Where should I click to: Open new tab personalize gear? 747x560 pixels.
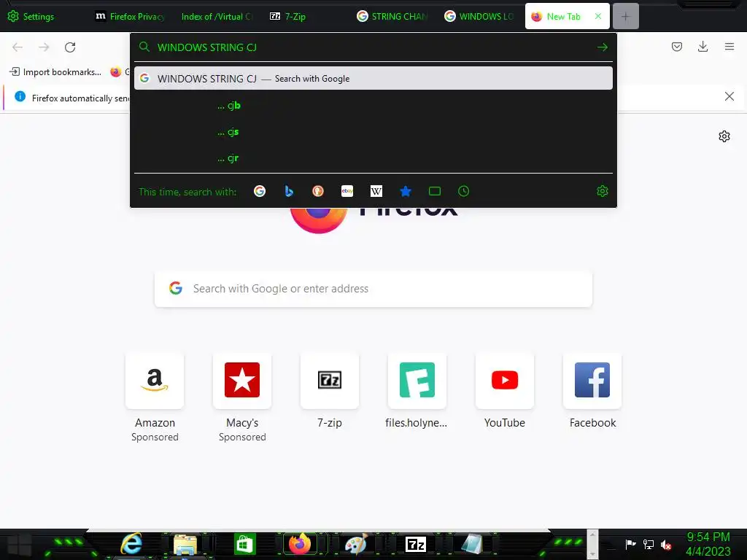click(724, 136)
